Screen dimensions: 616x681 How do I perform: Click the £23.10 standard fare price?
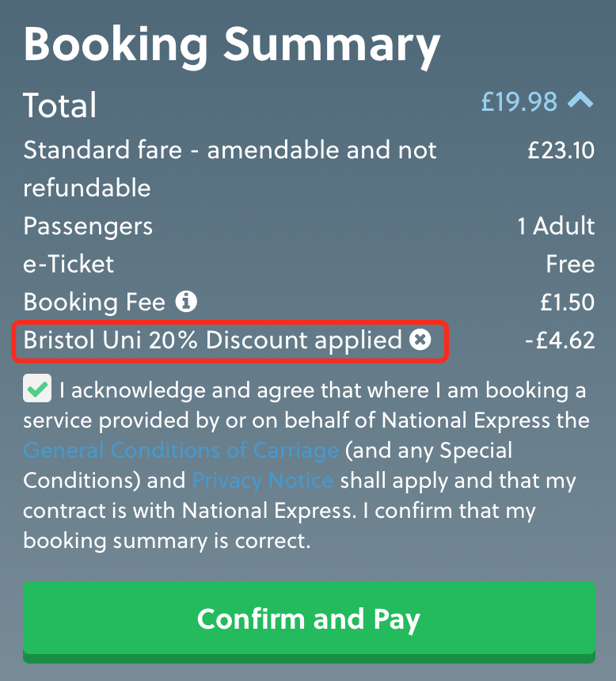[561, 150]
